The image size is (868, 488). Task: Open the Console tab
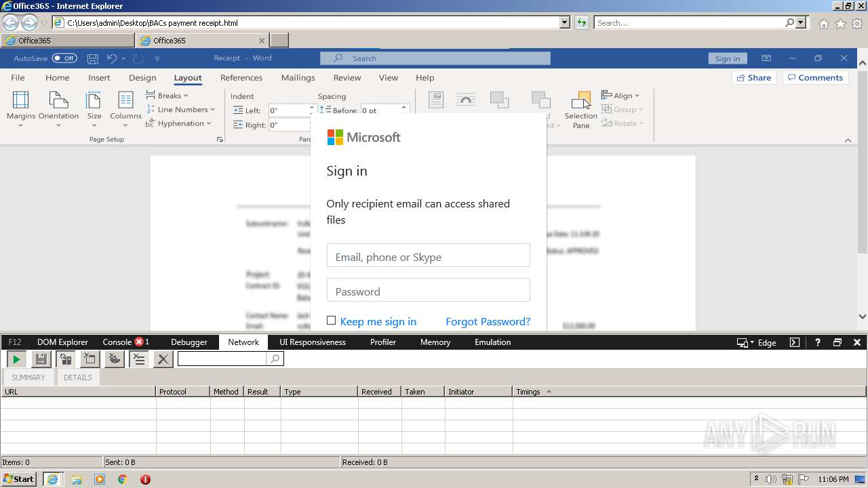(125, 342)
